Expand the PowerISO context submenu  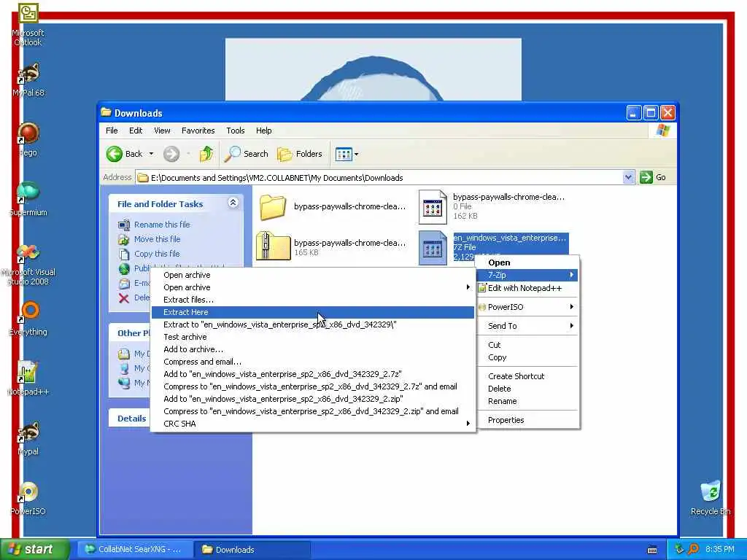[527, 307]
